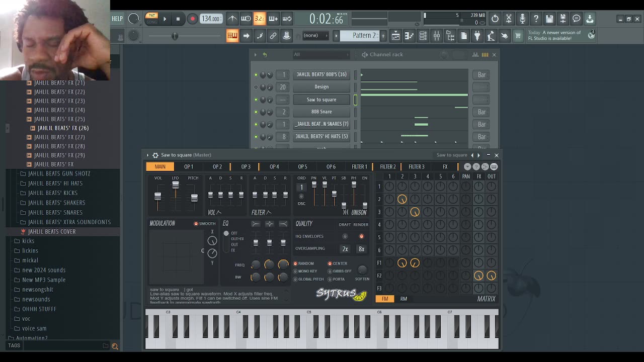The image size is (644, 362).
Task: Open Channel rack 'All' filter dropdown
Action: coord(321,54)
